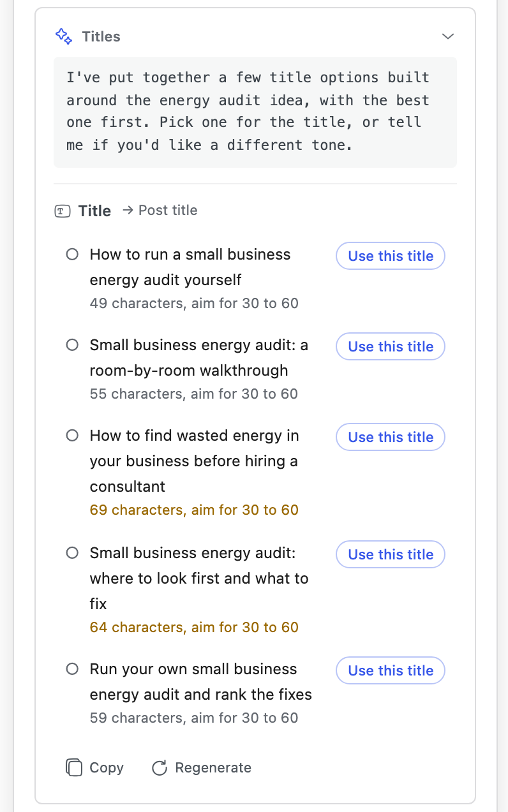The height and width of the screenshot is (812, 508).
Task: Click the '69 characters' warning text
Action: pyautogui.click(x=194, y=510)
